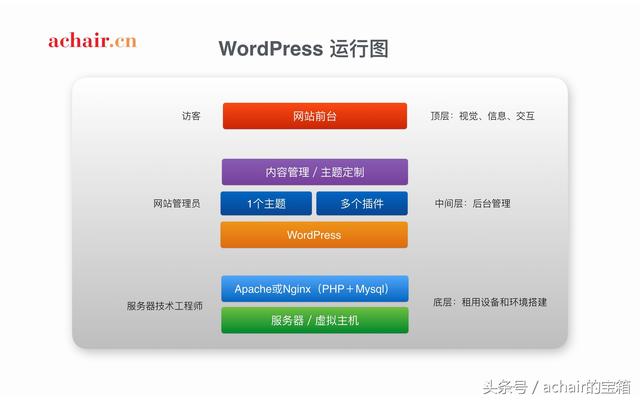Image resolution: width=640 pixels, height=400 pixels.
Task: Select the purple 内容管理 / 主题定制 block
Action: tap(315, 172)
